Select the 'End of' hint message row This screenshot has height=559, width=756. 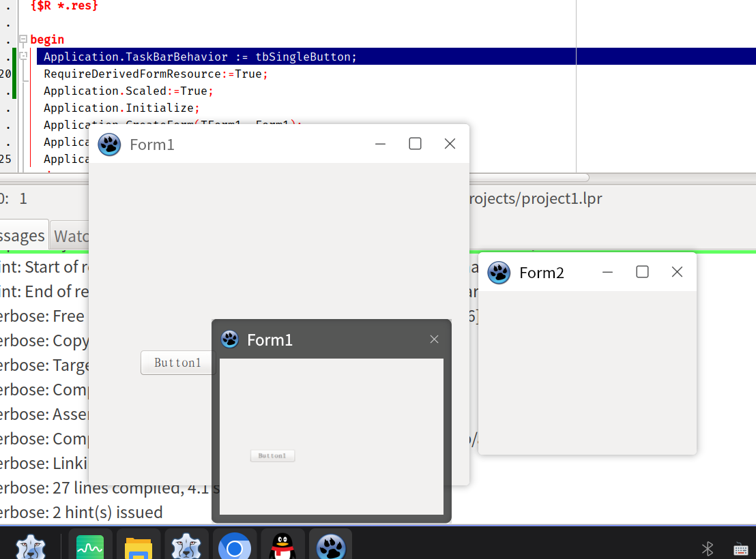(44, 292)
